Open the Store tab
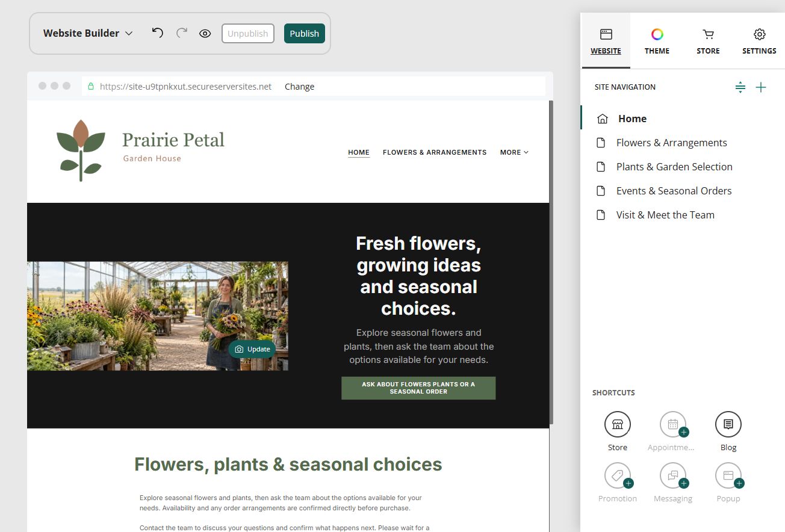This screenshot has height=532, width=785. (x=708, y=41)
